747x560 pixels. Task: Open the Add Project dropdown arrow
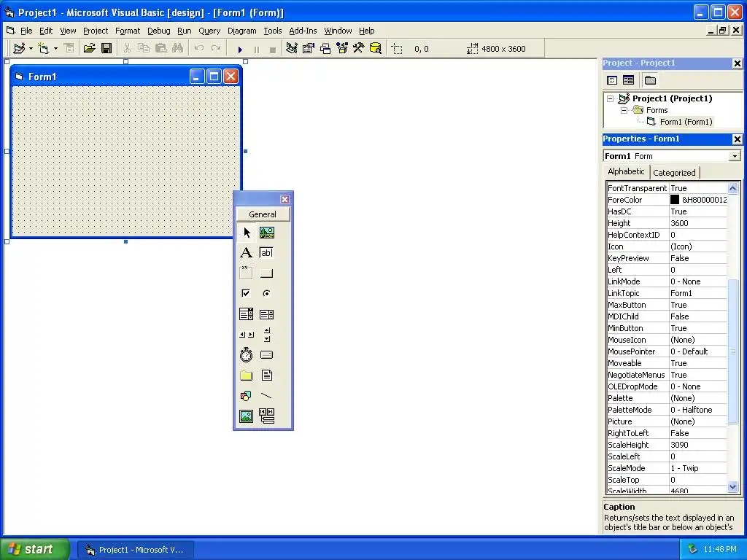(x=31, y=48)
